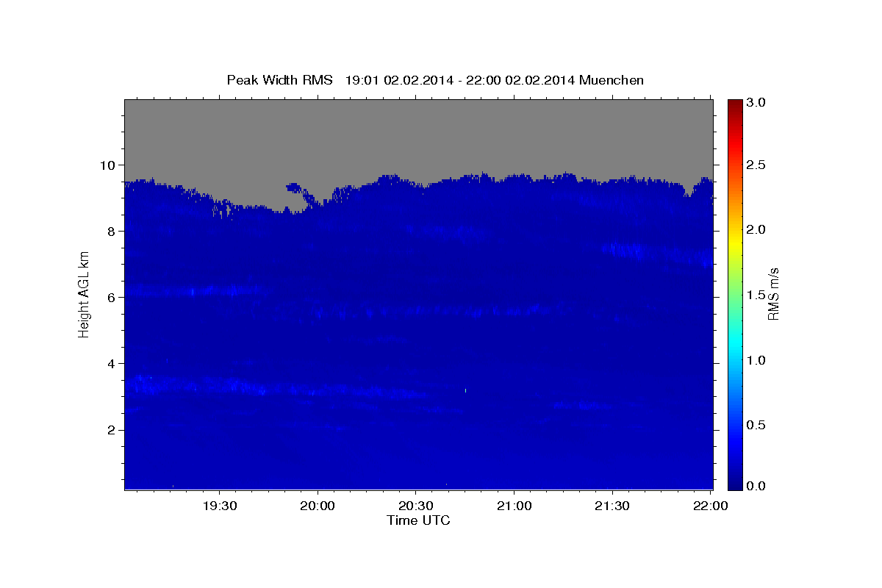
Task: Click the colorbar value 3.0
Action: tap(757, 103)
